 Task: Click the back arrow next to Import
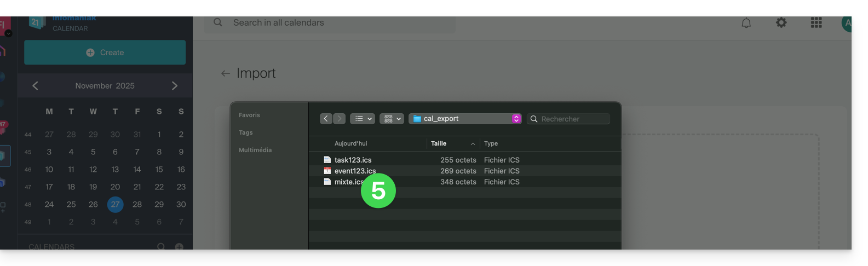coord(225,73)
